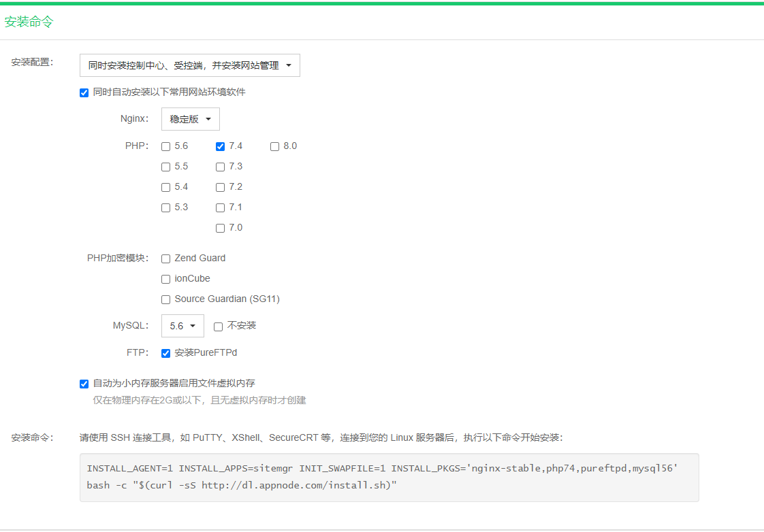
Task: Check PHP 5.5 checkbox
Action: point(166,167)
